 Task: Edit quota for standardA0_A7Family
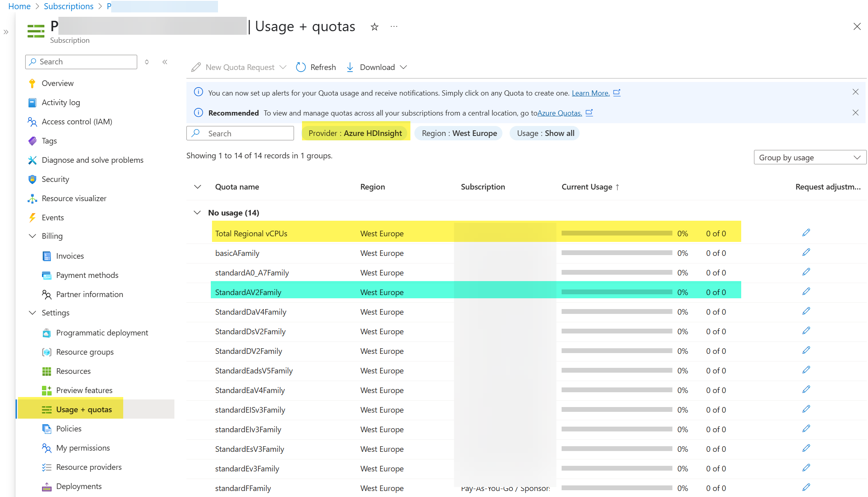point(806,272)
